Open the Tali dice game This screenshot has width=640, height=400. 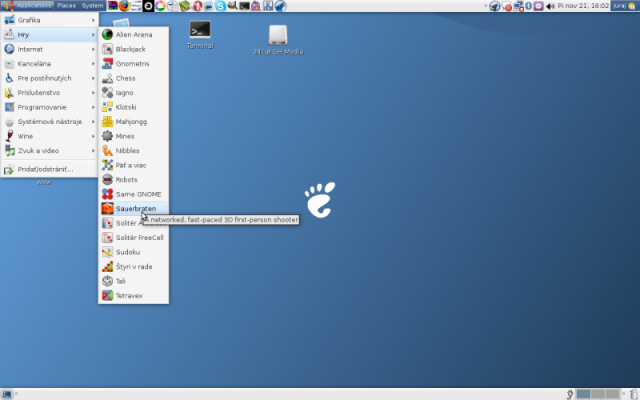(x=133, y=281)
